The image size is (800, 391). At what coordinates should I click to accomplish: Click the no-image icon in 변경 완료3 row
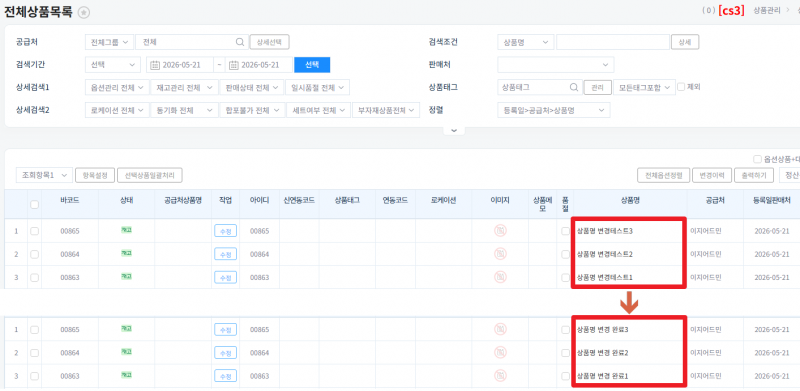click(x=501, y=329)
